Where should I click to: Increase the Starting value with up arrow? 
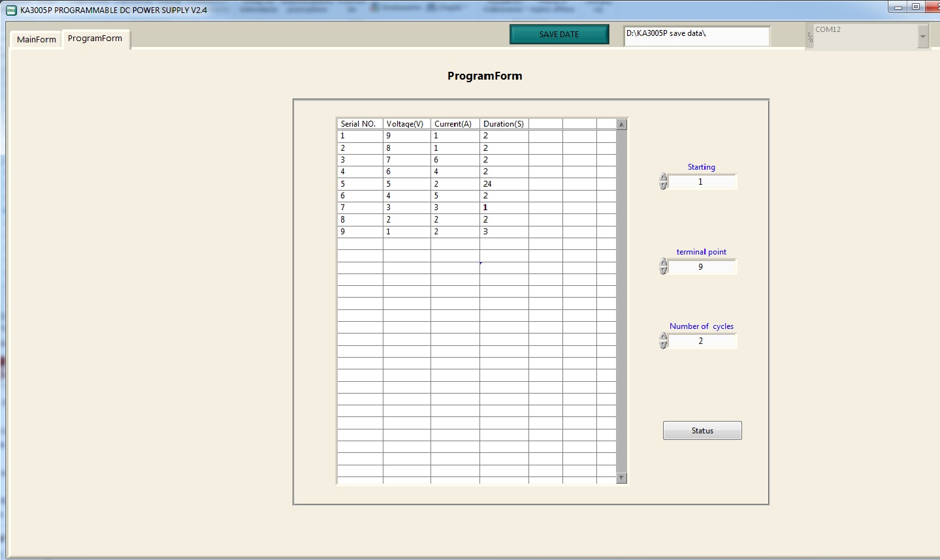coord(664,178)
